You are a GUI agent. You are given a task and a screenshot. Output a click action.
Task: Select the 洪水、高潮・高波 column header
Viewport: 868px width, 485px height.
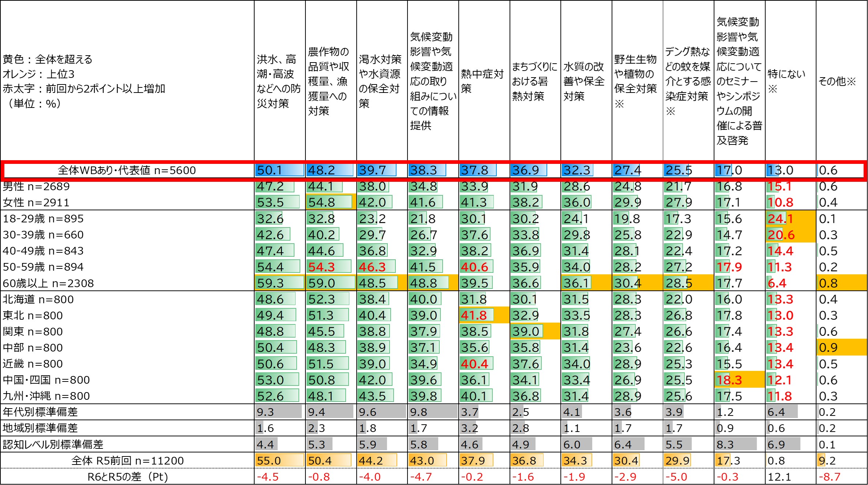(279, 81)
